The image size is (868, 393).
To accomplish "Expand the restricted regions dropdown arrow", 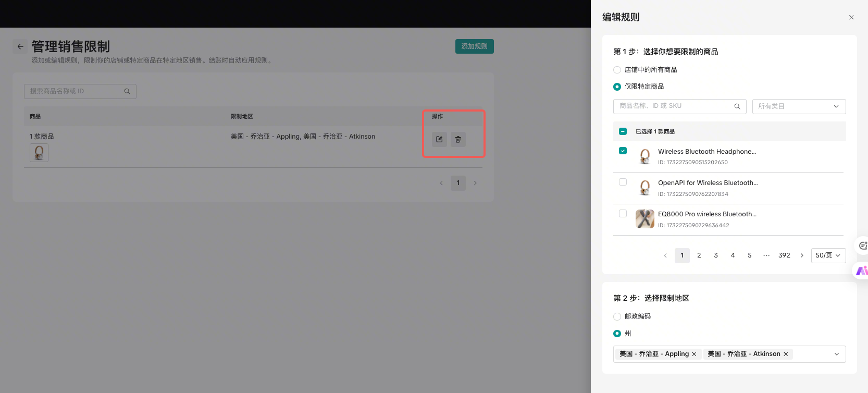I will [837, 354].
